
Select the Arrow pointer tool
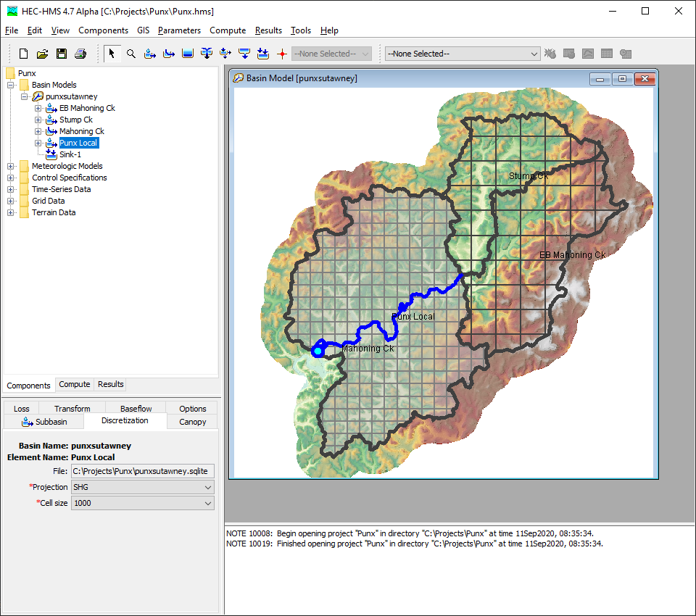[112, 54]
